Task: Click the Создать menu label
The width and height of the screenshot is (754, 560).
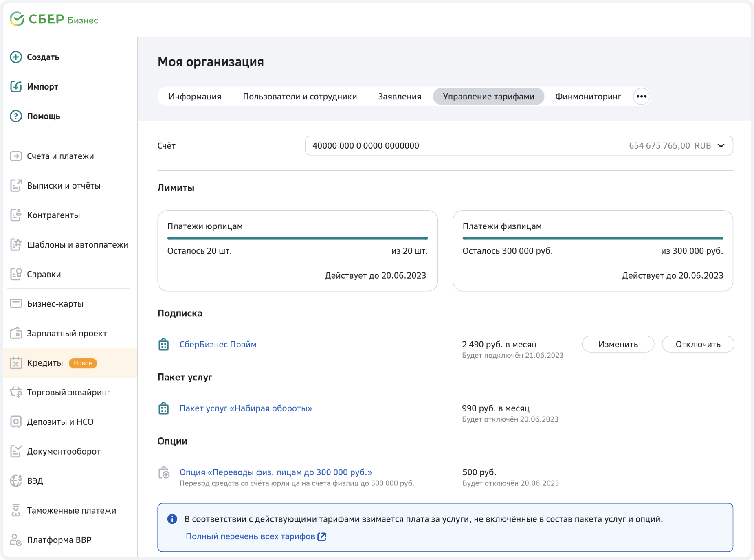Action: pos(43,57)
